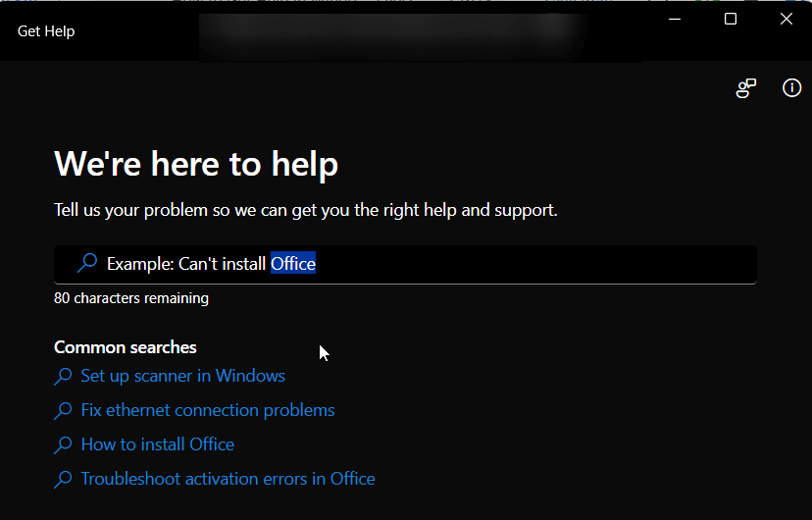
Task: Click the magnifier icon inside the search box
Action: click(87, 263)
